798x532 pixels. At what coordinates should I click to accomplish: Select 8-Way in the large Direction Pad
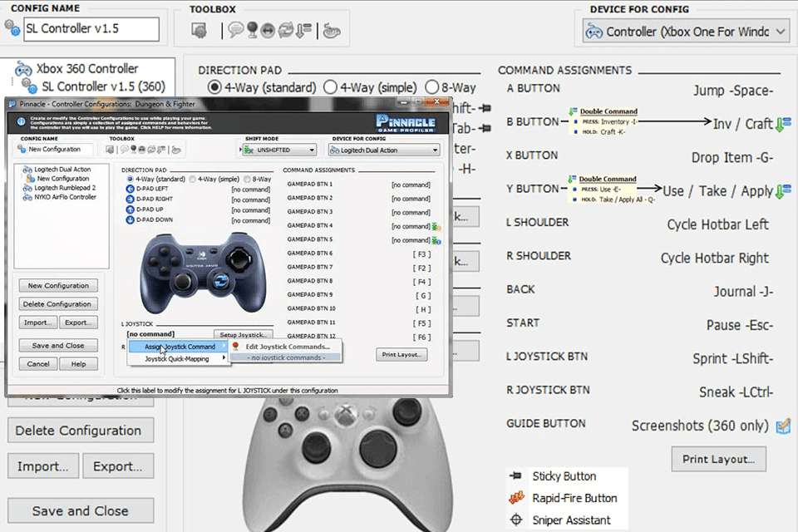tap(431, 87)
